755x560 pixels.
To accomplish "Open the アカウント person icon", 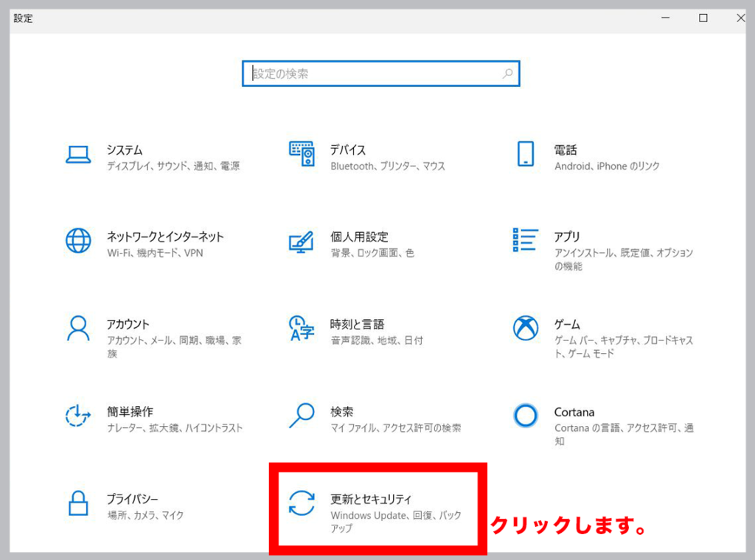I will click(x=78, y=328).
